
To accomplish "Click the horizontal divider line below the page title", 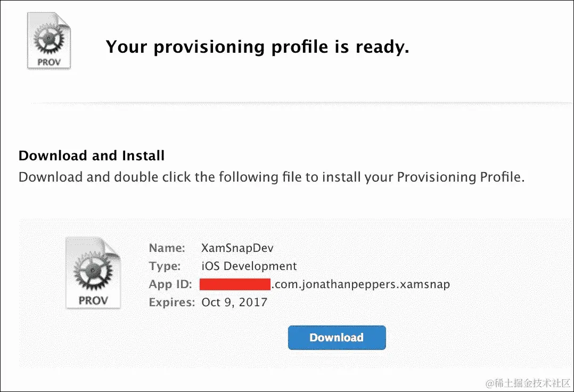I will [x=300, y=103].
